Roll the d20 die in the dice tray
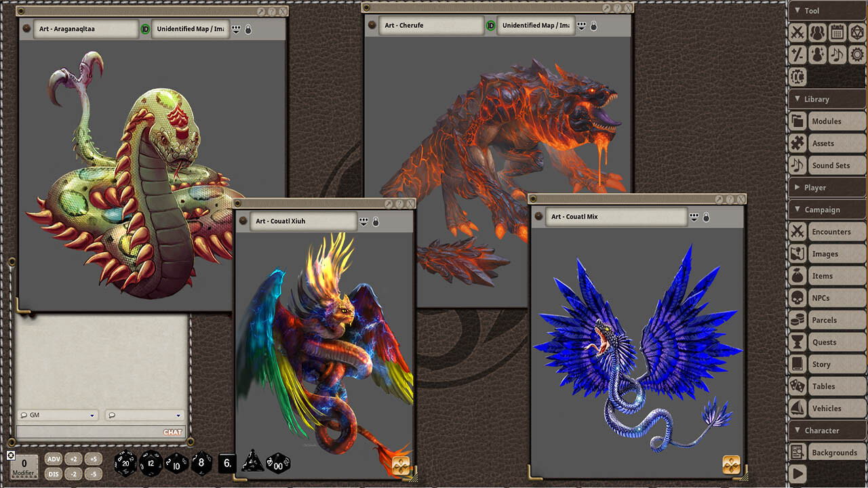This screenshot has height=488, width=868. click(125, 464)
